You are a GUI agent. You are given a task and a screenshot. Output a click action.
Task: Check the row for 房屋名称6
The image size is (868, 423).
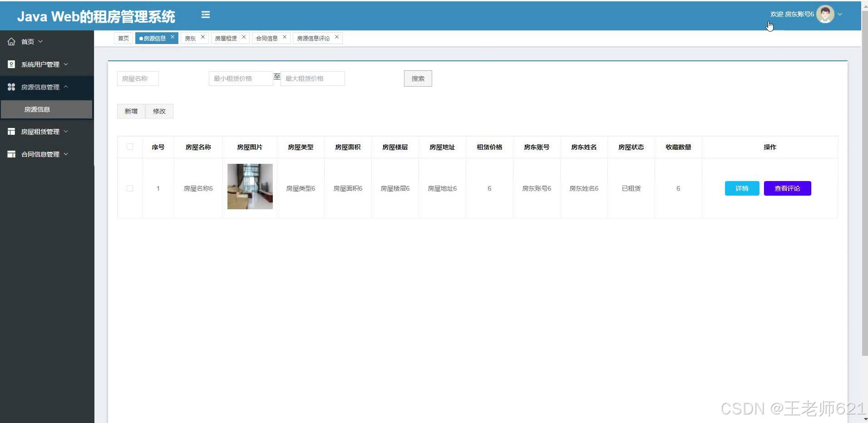tap(130, 188)
